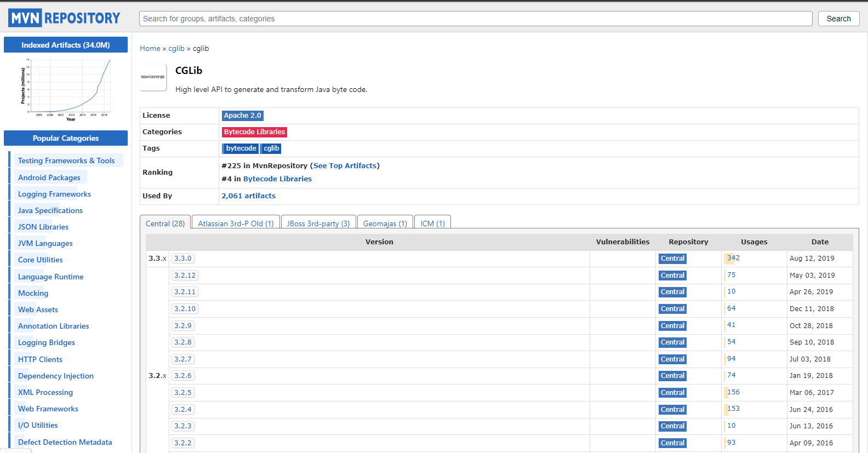Open version 3.2.5

[x=183, y=393]
